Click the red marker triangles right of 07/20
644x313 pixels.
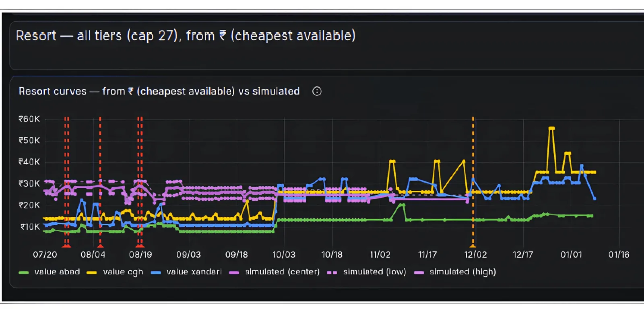coord(66,245)
